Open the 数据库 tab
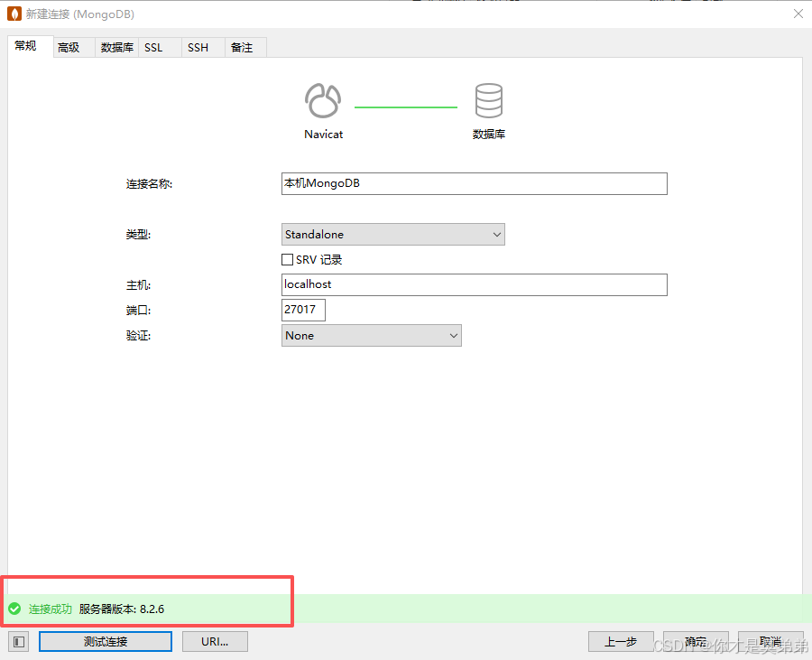The image size is (812, 660). point(117,48)
